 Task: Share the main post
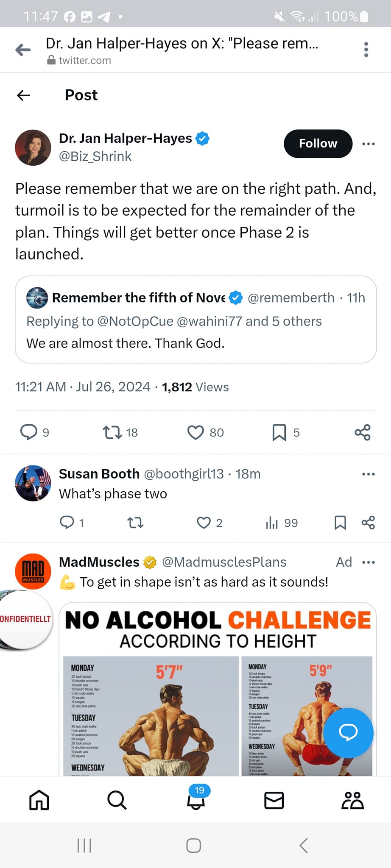(363, 432)
